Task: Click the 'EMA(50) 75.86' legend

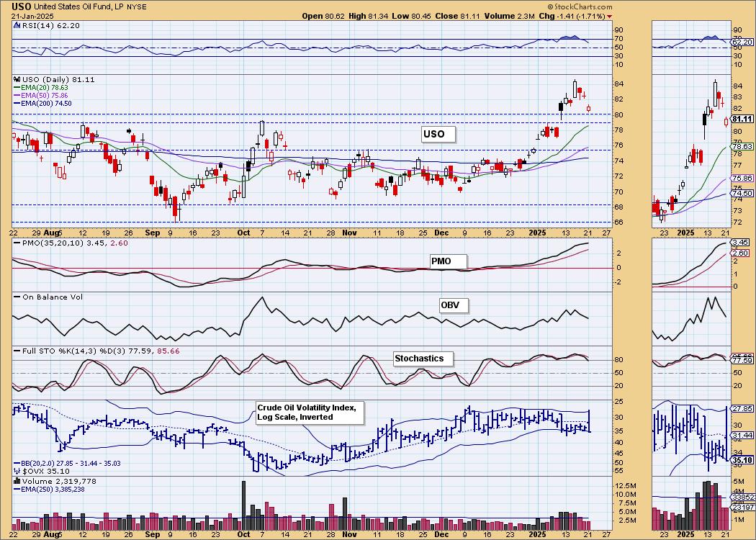Action: (41, 96)
